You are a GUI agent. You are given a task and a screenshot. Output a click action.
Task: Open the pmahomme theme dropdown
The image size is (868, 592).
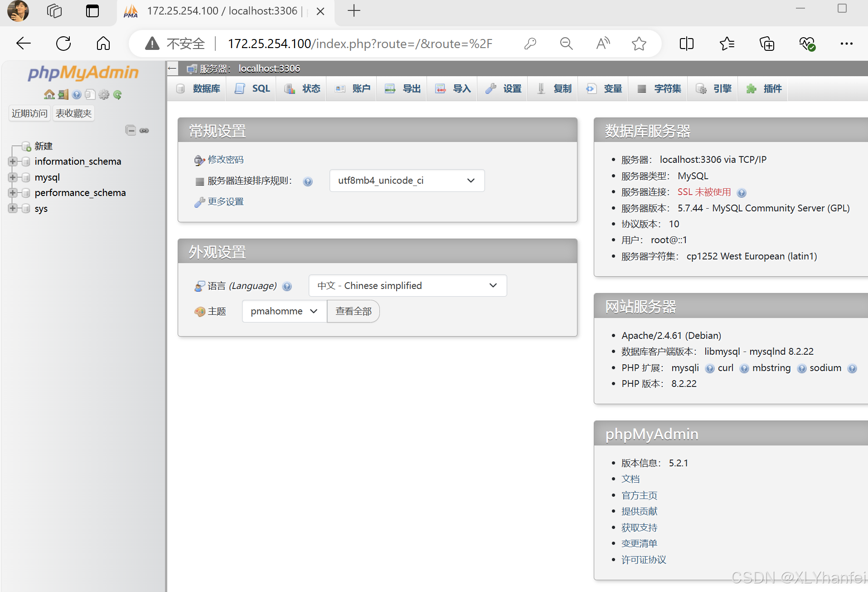[x=284, y=311]
